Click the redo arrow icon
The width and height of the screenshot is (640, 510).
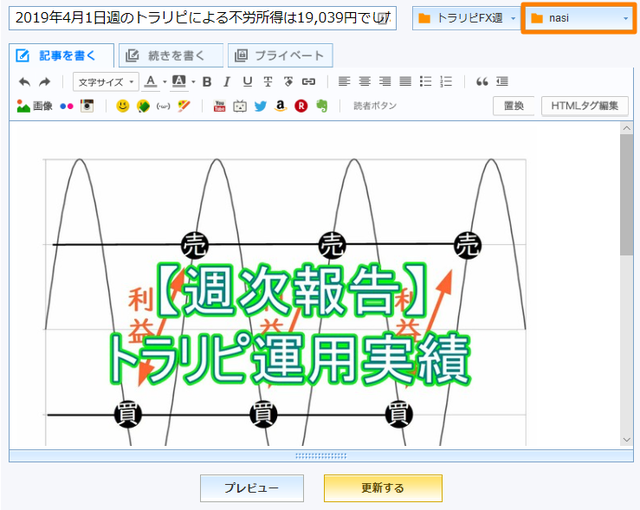[44, 82]
